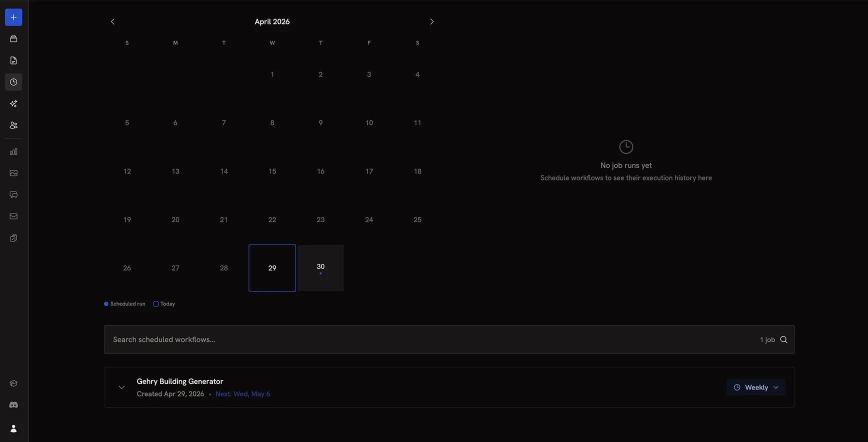Open the Discord icon in sidebar
This screenshot has width=868, height=442.
click(x=13, y=405)
